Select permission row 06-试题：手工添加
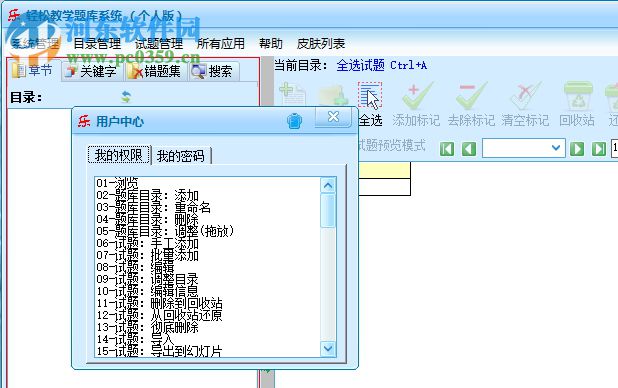Viewport: 618px width, 388px height. pyautogui.click(x=208, y=243)
